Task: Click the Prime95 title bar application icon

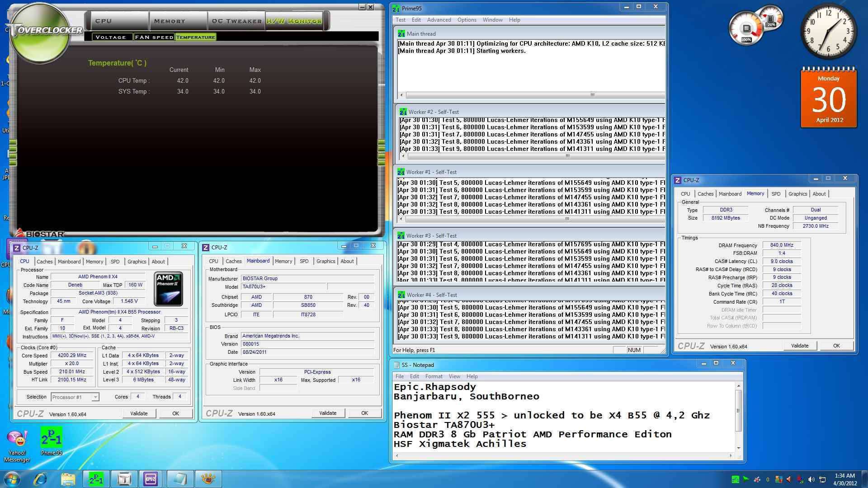Action: click(396, 8)
